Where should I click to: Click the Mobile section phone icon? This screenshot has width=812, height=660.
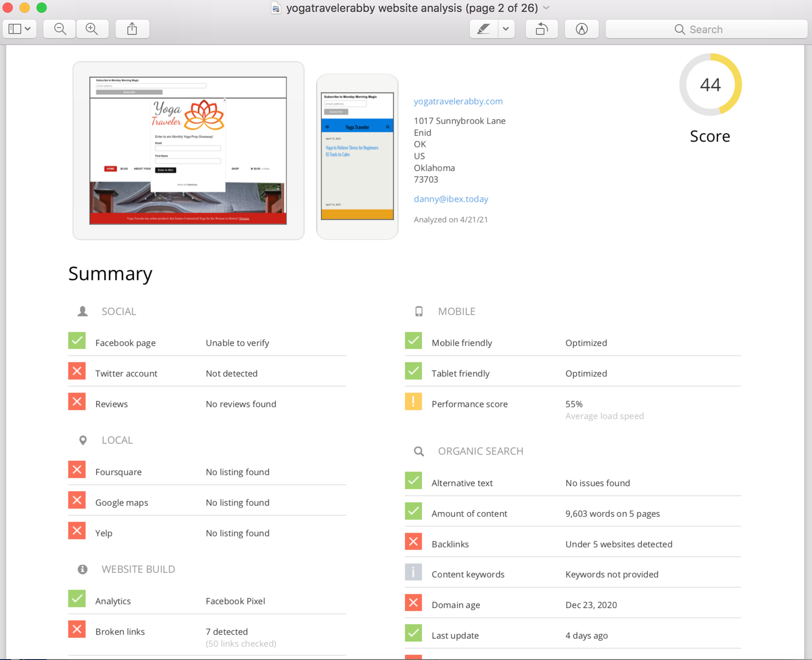coord(419,311)
